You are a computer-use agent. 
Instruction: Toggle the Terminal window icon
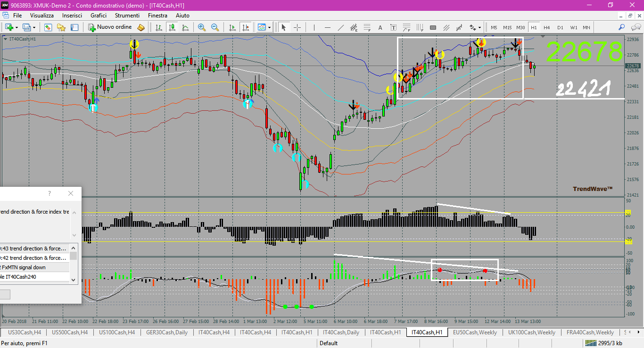click(x=74, y=27)
